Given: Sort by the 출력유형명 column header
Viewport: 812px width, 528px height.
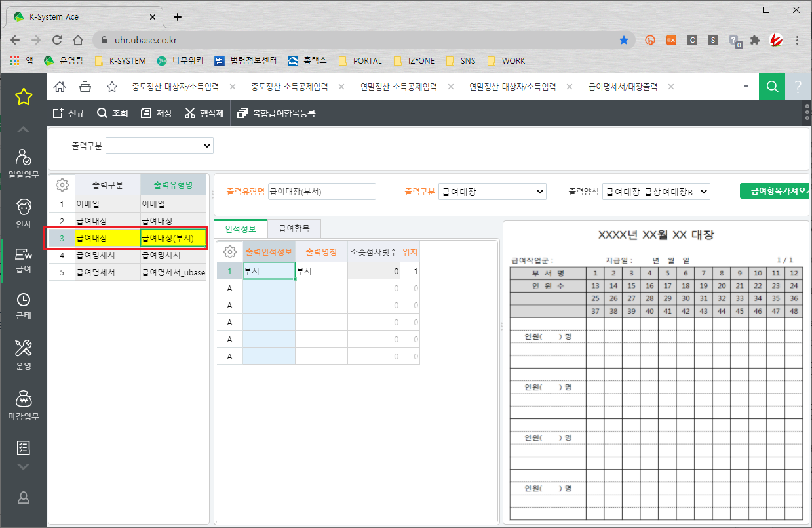Looking at the screenshot, I should pos(173,185).
